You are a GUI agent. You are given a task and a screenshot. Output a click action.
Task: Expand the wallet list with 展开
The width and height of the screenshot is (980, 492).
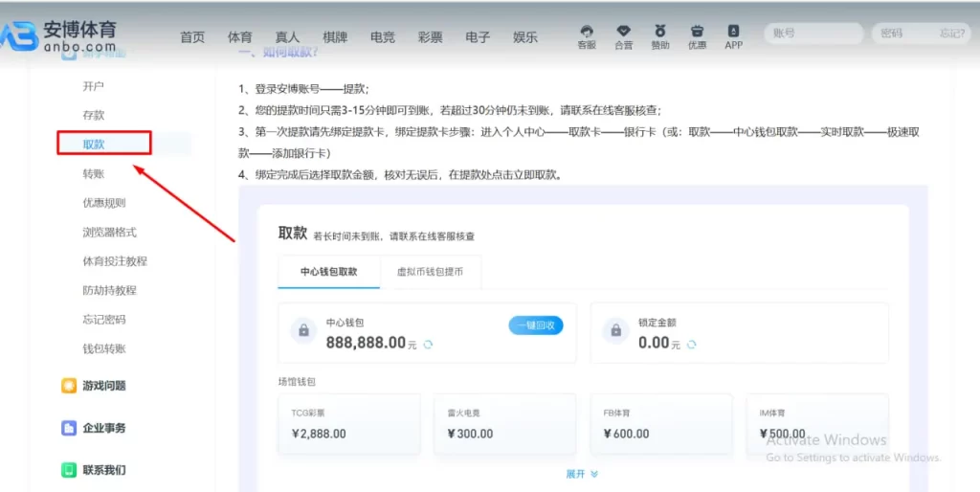[581, 474]
